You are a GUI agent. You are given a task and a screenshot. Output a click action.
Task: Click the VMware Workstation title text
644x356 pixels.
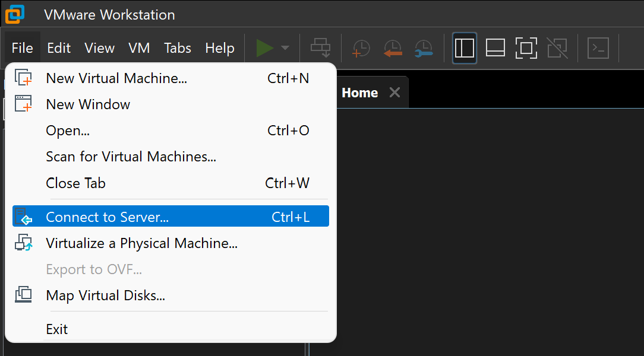(109, 15)
